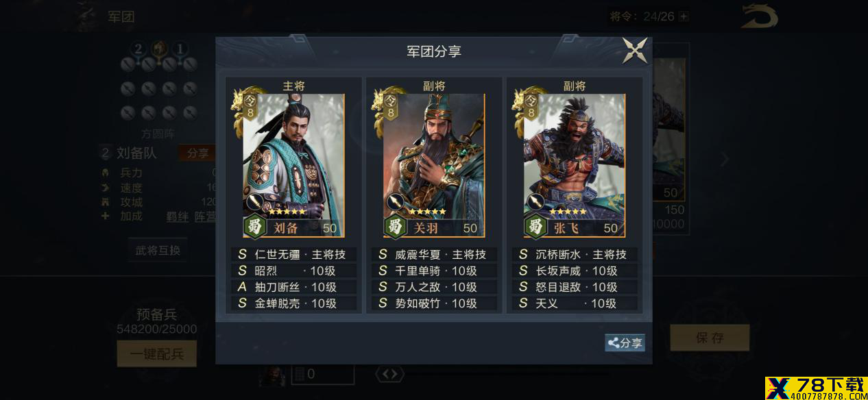Select Zhang Fei 张飞 general portrait
The image size is (868, 400).
click(575, 165)
